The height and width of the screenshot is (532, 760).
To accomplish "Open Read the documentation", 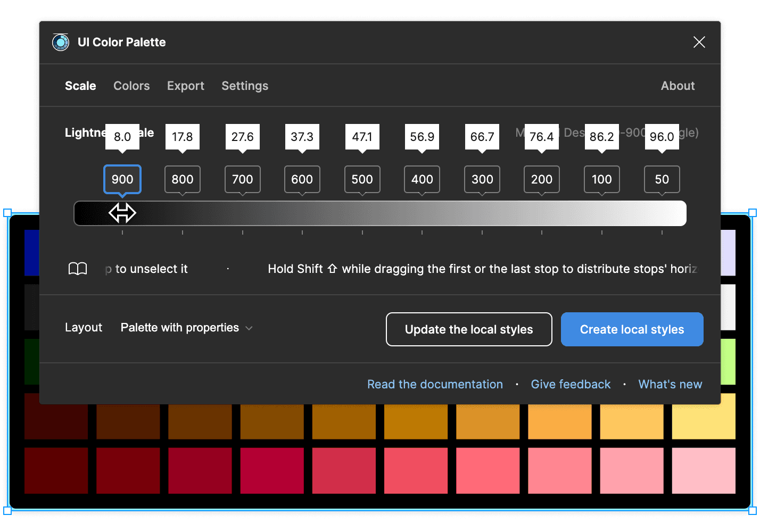I will 434,384.
